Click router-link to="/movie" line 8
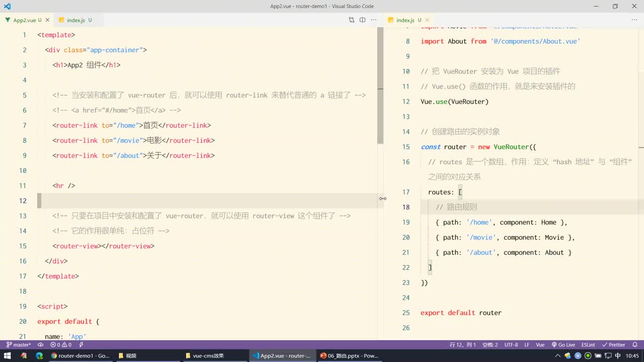The width and height of the screenshot is (644, 362). tap(133, 140)
